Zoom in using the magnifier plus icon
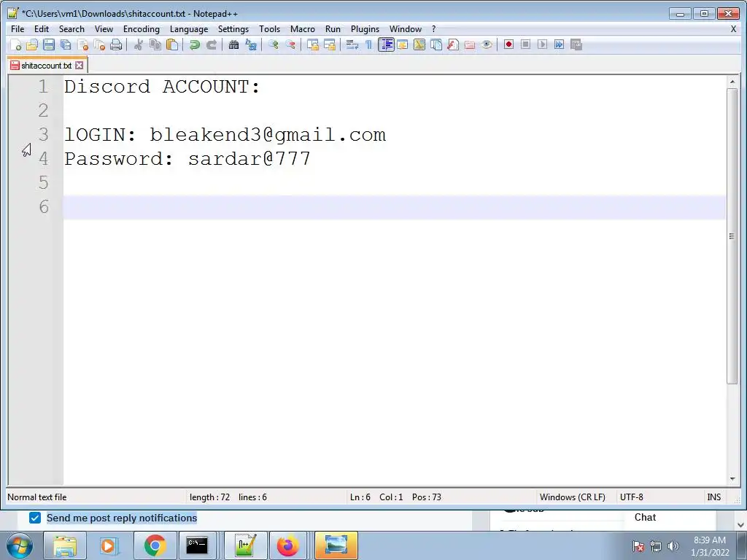Viewport: 747px width, 560px height. (274, 44)
